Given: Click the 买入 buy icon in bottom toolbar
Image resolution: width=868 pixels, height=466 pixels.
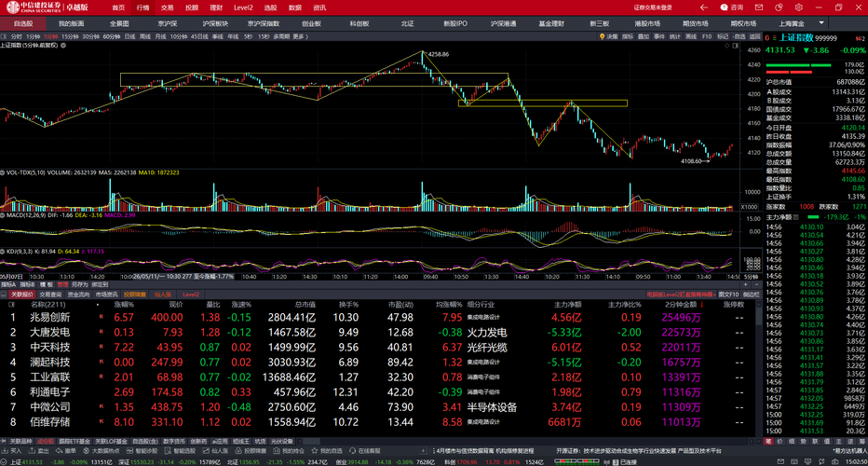Looking at the screenshot, I should point(5,451).
